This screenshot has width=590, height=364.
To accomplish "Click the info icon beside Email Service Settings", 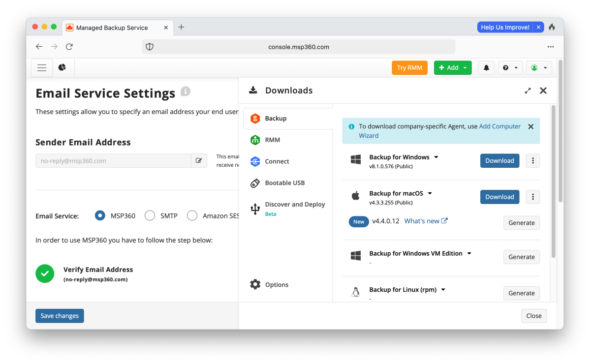I will (x=186, y=91).
